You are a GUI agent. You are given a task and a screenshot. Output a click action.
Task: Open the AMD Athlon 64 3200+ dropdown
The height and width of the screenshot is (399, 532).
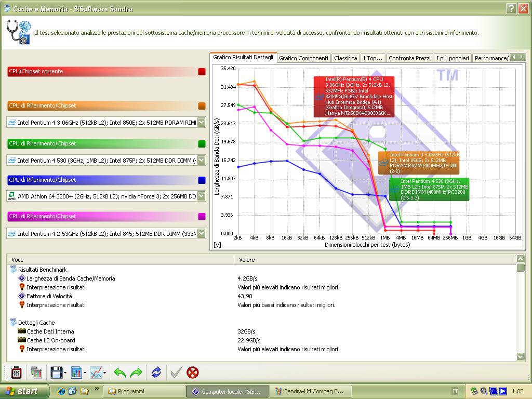pyautogui.click(x=201, y=196)
